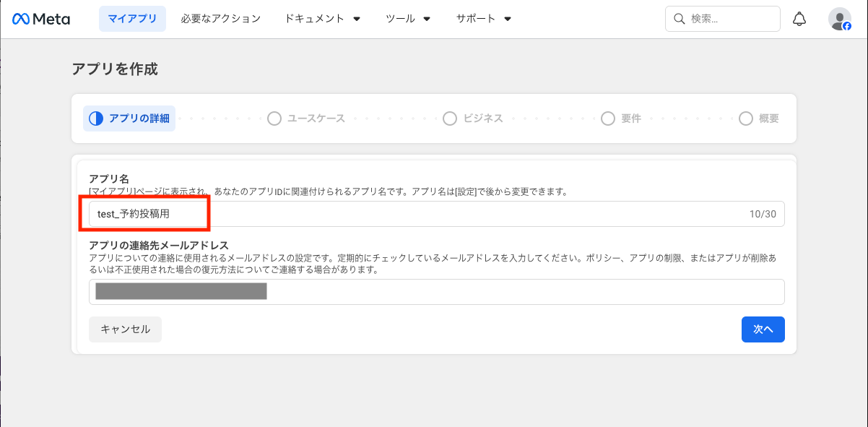Image resolution: width=868 pixels, height=427 pixels.
Task: Click the 概要 step circle
Action: click(x=746, y=118)
